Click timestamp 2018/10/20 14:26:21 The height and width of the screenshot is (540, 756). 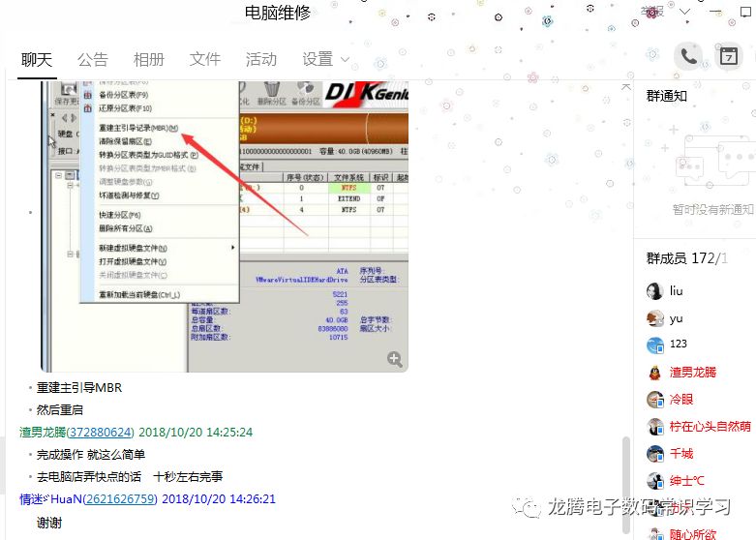219,499
